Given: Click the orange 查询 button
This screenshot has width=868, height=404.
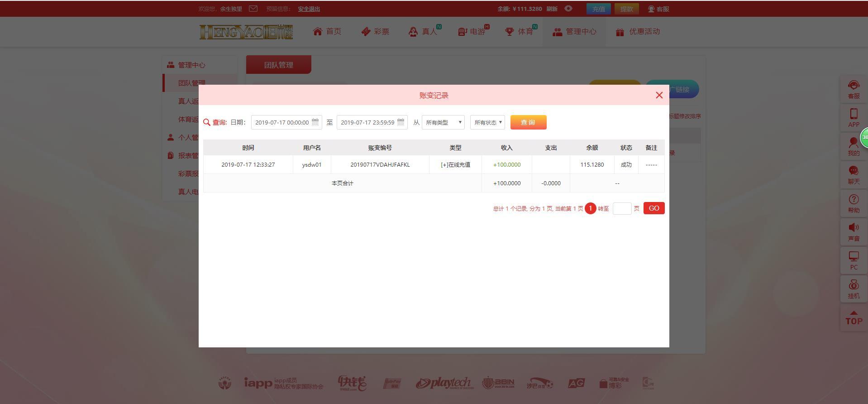Looking at the screenshot, I should (528, 122).
